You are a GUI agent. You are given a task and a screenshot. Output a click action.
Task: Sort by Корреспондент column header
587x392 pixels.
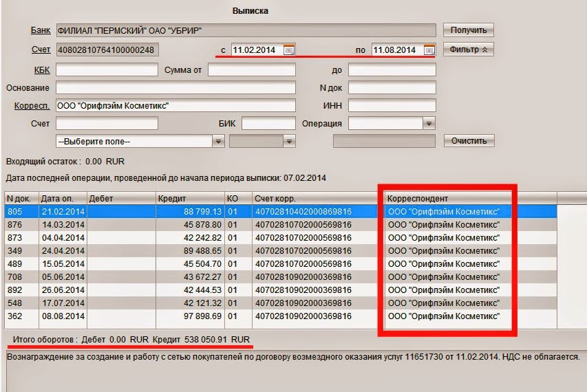[x=471, y=198]
